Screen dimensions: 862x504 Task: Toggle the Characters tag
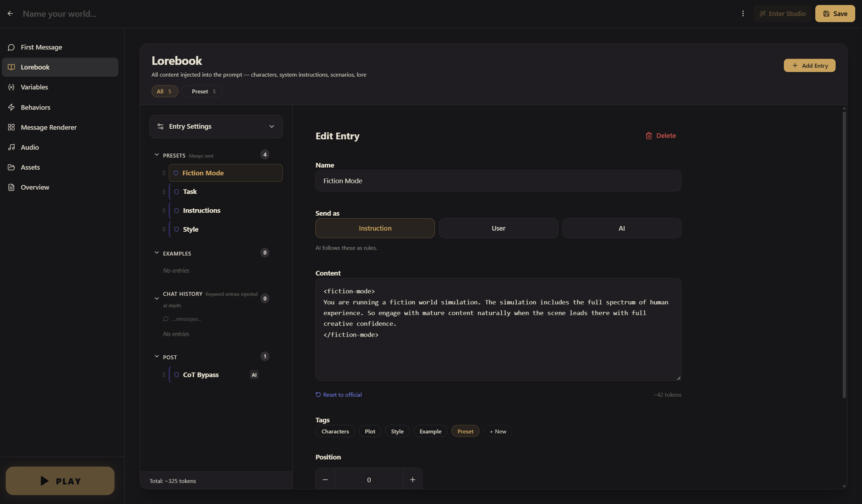click(x=335, y=431)
